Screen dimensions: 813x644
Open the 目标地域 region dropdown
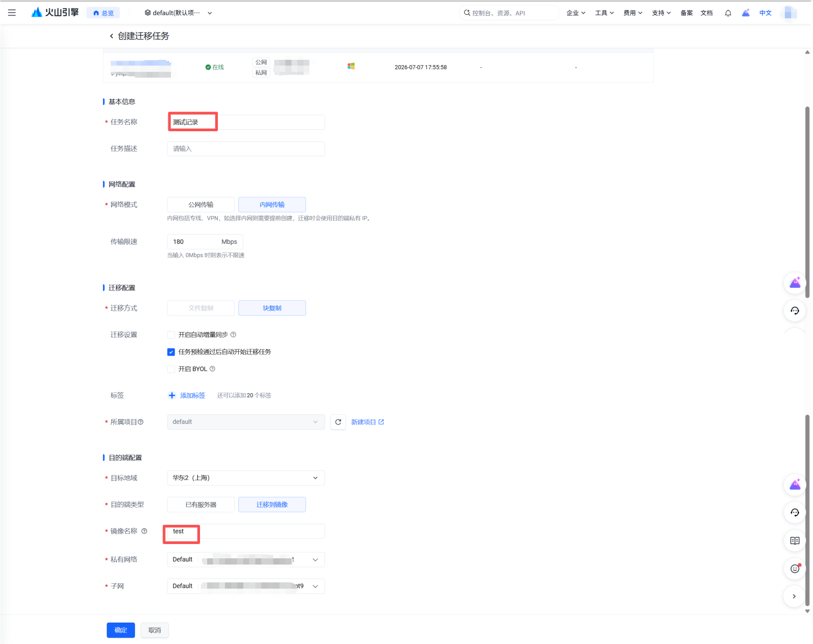click(x=246, y=478)
